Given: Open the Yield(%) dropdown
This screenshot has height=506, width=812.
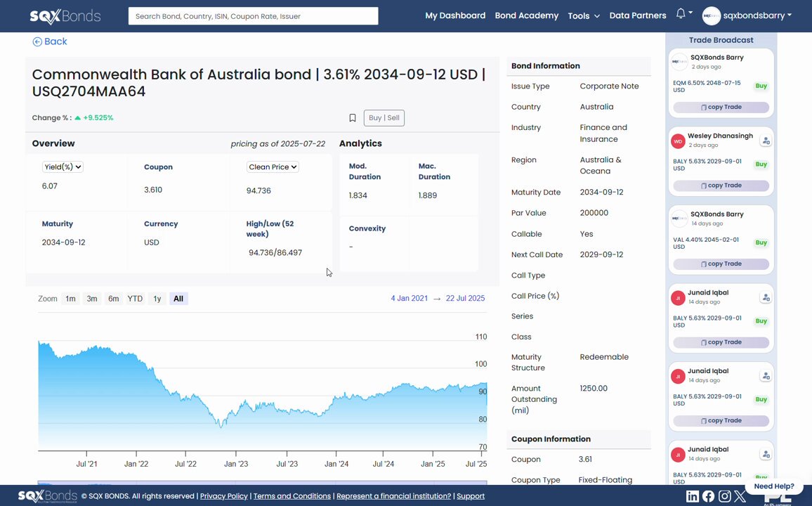Looking at the screenshot, I should coord(63,167).
